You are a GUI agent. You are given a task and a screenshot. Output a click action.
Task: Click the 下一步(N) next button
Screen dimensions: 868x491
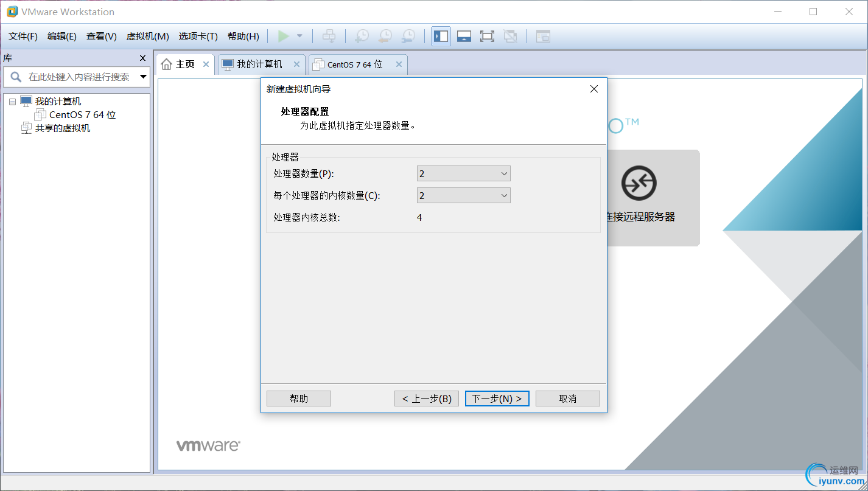[497, 399]
